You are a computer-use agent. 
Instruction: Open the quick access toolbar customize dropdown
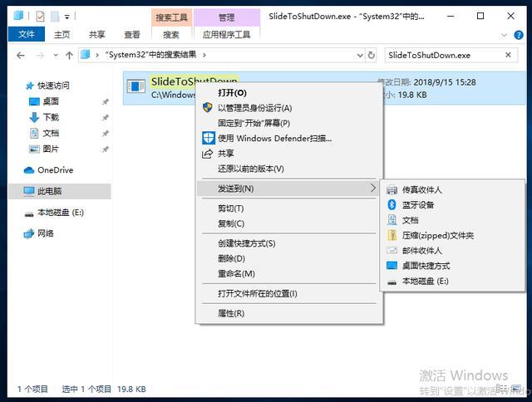[66, 17]
